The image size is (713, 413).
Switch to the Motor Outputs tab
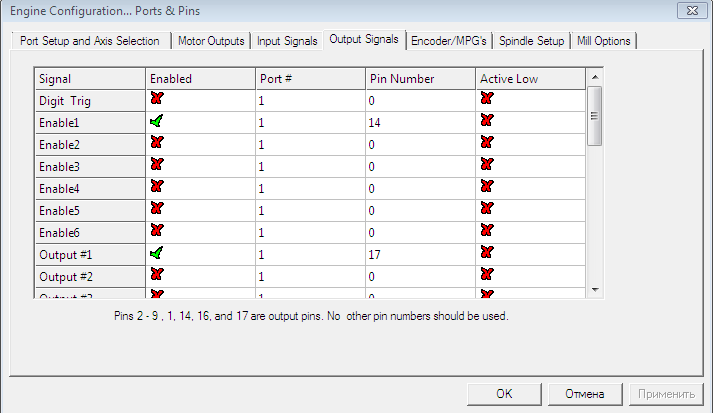pyautogui.click(x=210, y=41)
